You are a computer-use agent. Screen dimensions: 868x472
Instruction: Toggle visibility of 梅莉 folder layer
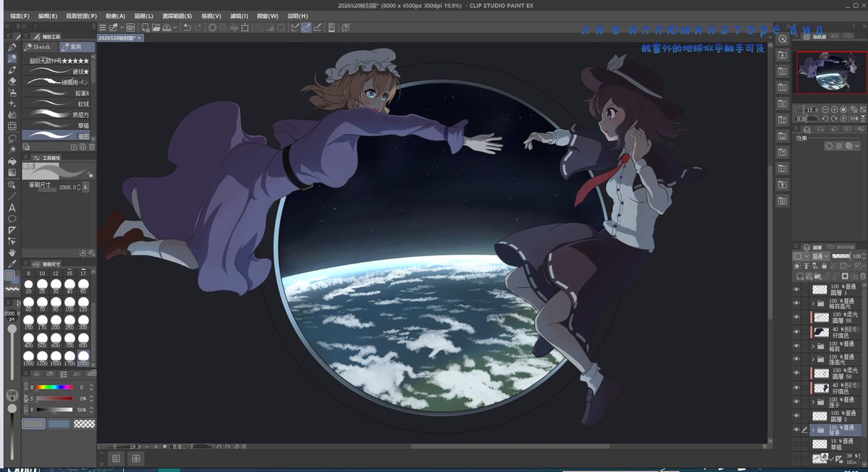(796, 346)
